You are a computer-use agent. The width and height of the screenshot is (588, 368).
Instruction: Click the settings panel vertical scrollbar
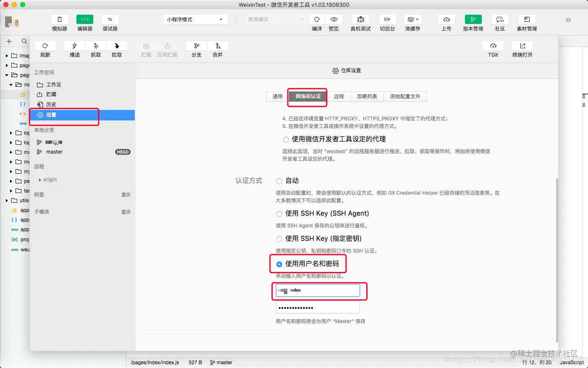coord(557,260)
